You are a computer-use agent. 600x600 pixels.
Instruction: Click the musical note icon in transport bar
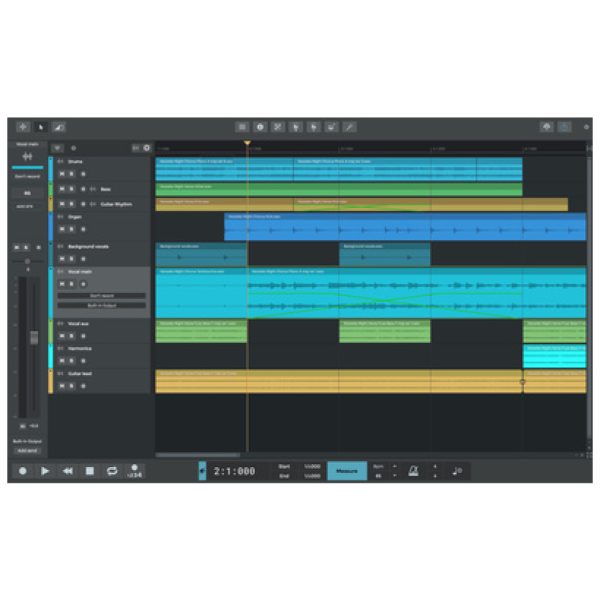[457, 471]
